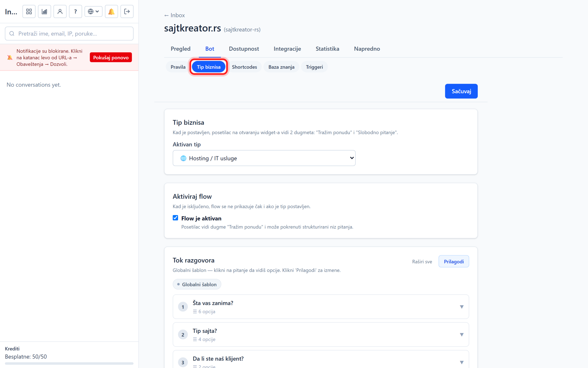Select the Triggeri sub-tab
Image resolution: width=588 pixels, height=368 pixels.
pos(314,67)
